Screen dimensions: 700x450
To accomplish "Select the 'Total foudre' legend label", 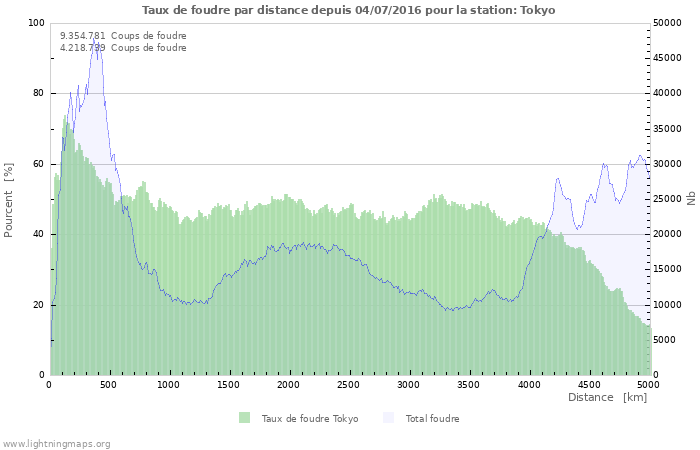I will tap(432, 418).
